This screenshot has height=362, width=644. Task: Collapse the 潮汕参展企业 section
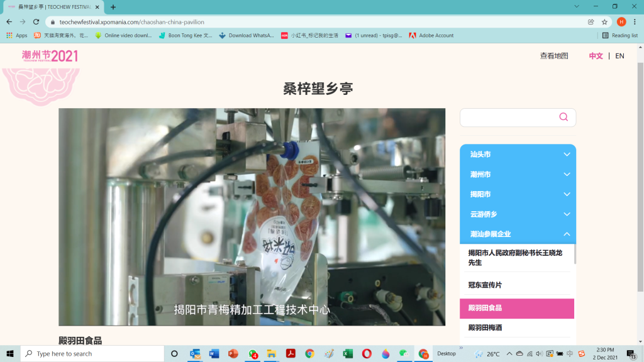518,234
